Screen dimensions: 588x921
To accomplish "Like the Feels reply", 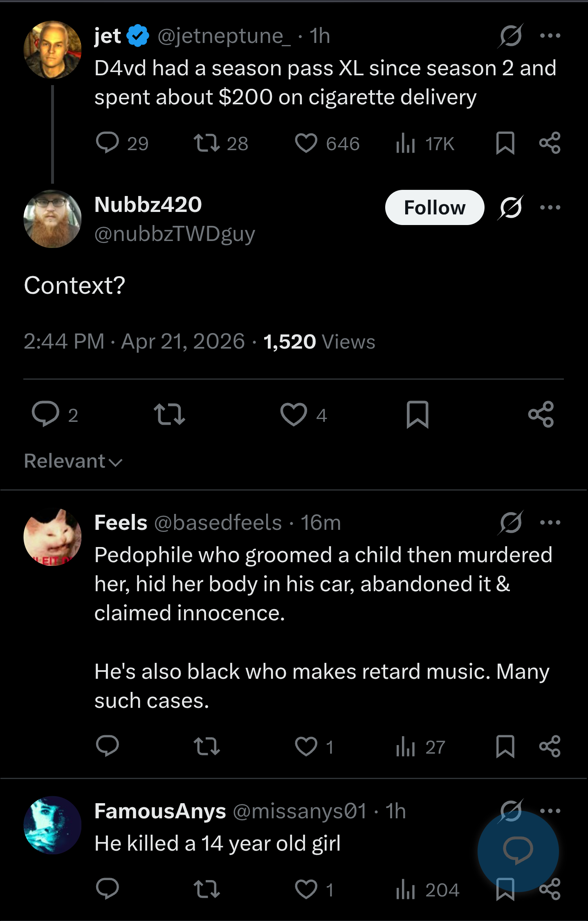I will point(306,746).
